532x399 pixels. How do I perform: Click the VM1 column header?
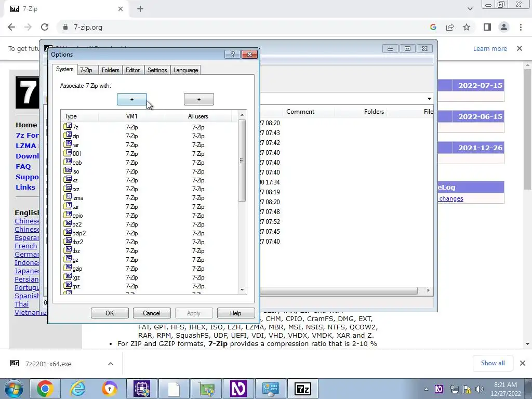coord(131,116)
